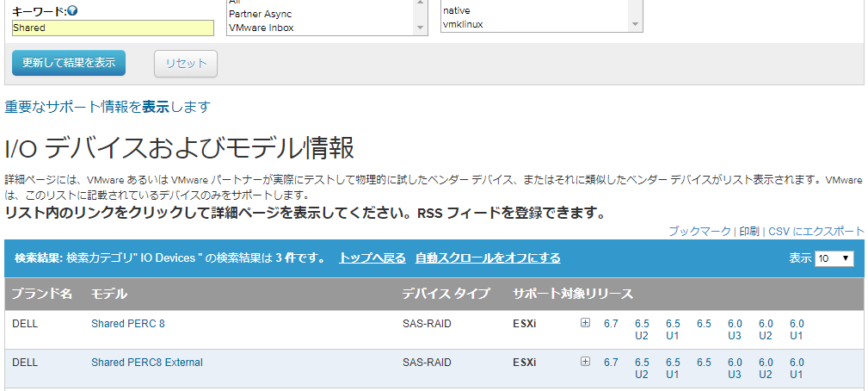Image resolution: width=868 pixels, height=391 pixels.
Task: Click the 6.0 U3 release link for Shared PERC 8
Action: (735, 330)
